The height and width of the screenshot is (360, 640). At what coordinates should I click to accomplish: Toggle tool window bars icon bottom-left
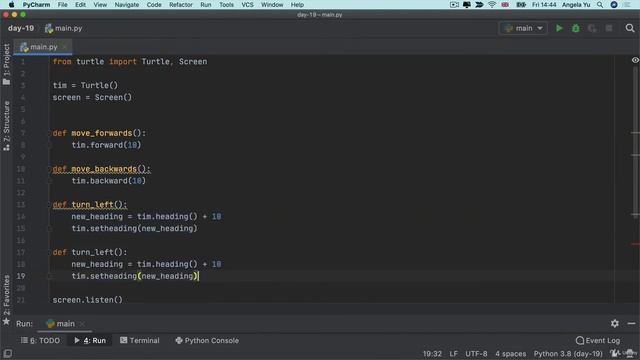[7, 353]
